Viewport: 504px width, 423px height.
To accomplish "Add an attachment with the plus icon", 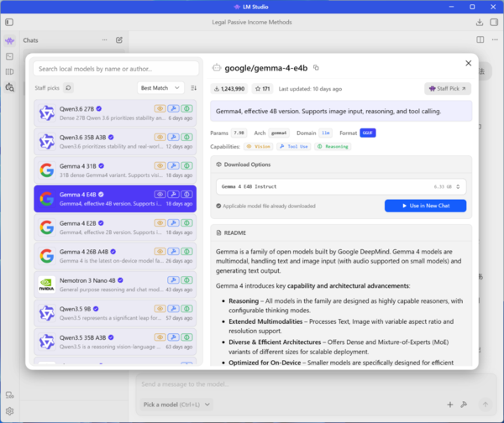I will click(450, 405).
